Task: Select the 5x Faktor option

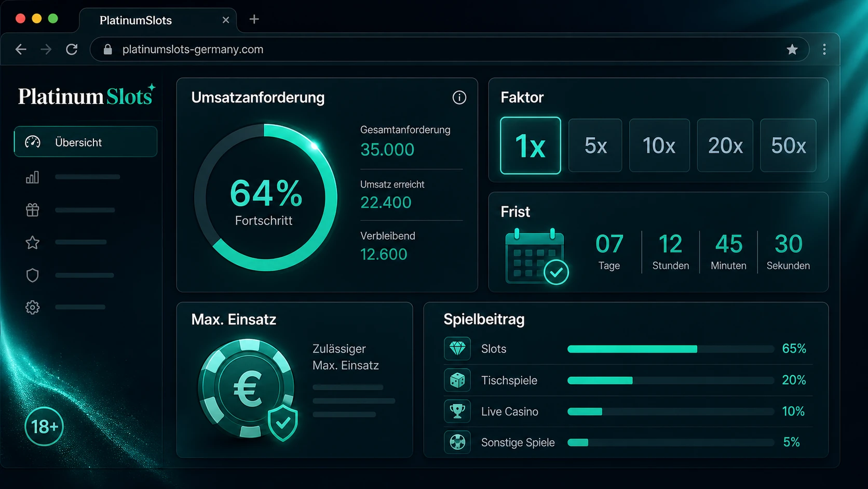Action: [x=595, y=146]
